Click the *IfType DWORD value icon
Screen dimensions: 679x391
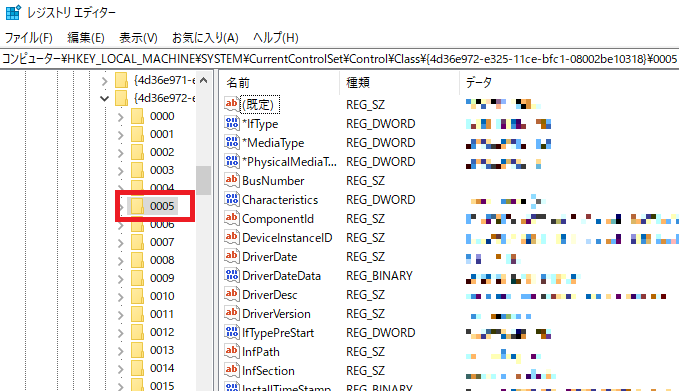(232, 123)
